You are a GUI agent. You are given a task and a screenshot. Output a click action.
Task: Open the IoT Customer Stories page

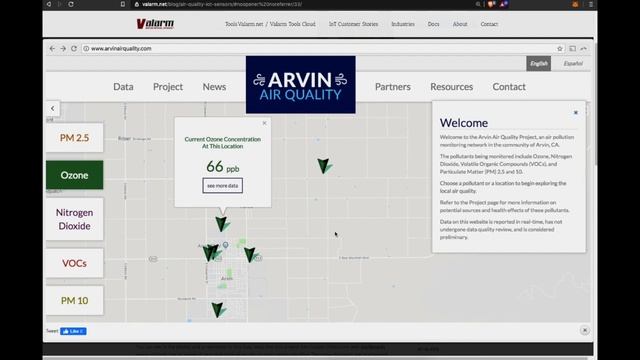[x=353, y=24]
